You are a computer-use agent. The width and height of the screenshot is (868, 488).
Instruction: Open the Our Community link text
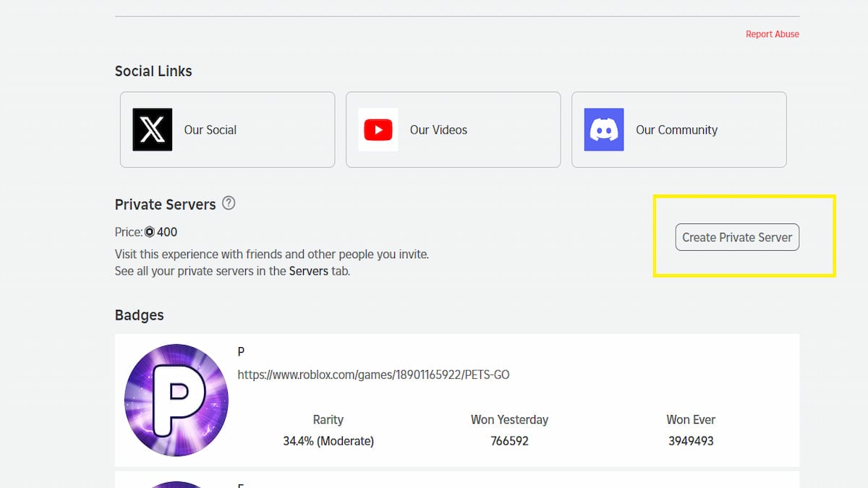click(676, 130)
